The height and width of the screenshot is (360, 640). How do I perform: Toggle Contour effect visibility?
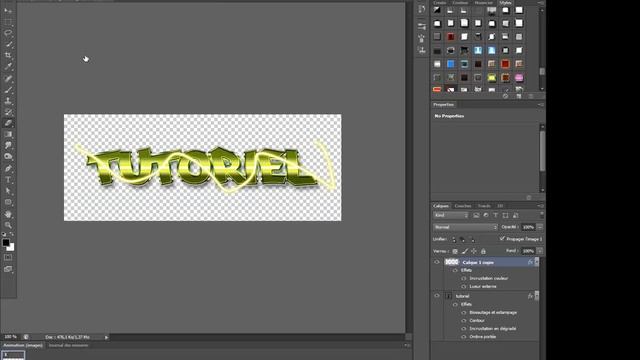tap(464, 321)
